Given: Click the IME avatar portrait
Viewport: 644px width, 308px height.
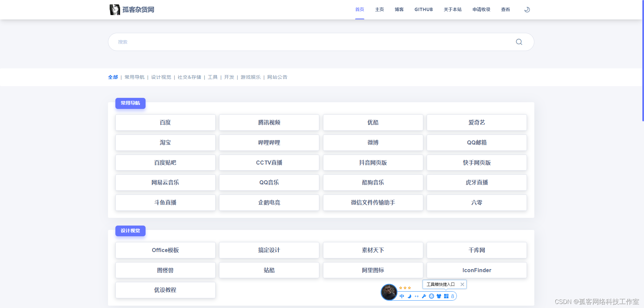Looking at the screenshot, I should click(x=389, y=292).
